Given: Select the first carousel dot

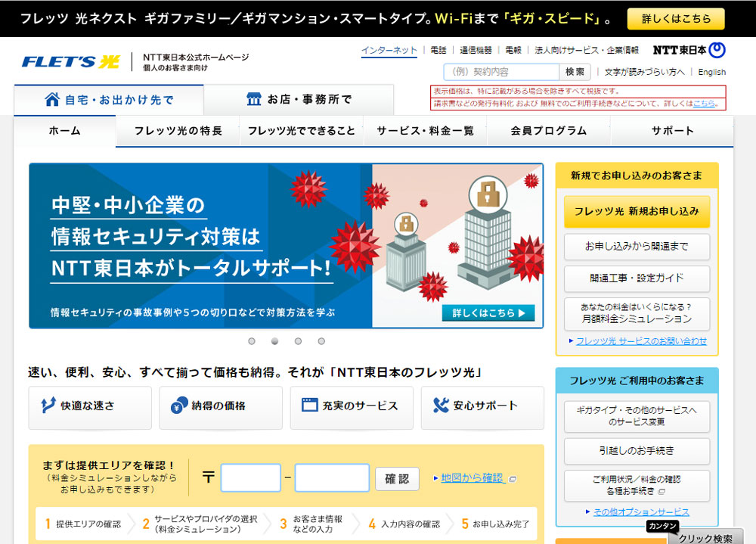Looking at the screenshot, I should [x=252, y=341].
